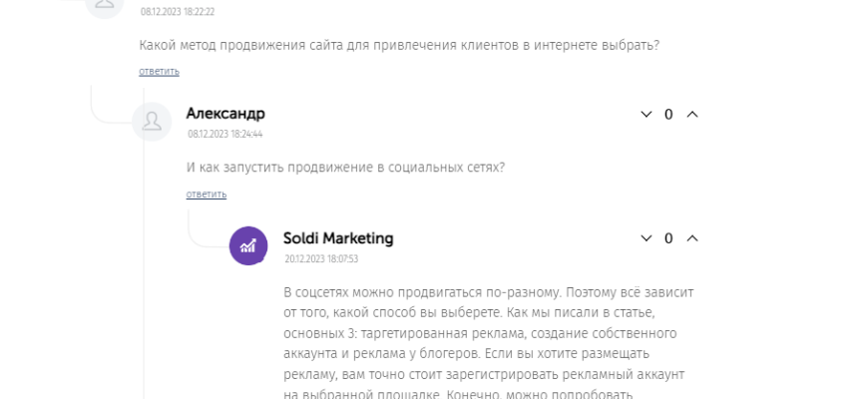Click the timestamp 08.12.2023 18:22:22
Screen dimensions: 868x399
point(178,12)
